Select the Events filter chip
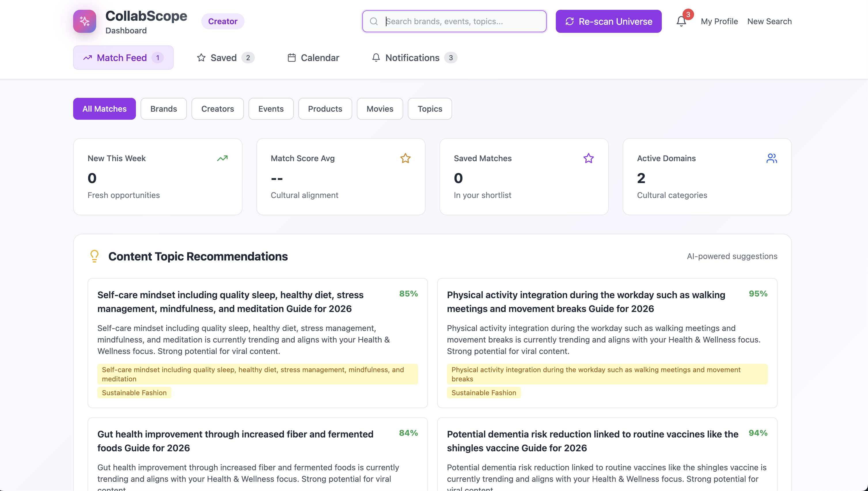This screenshot has height=491, width=868. point(270,109)
